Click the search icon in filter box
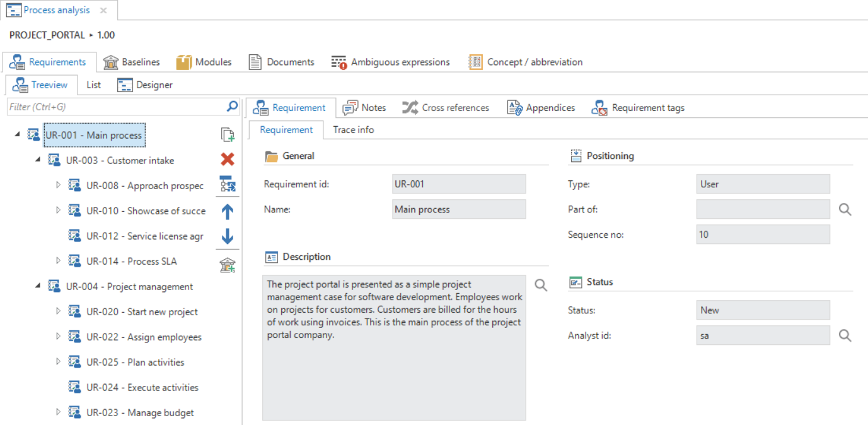Image resolution: width=868 pixels, height=425 pixels. click(x=233, y=107)
